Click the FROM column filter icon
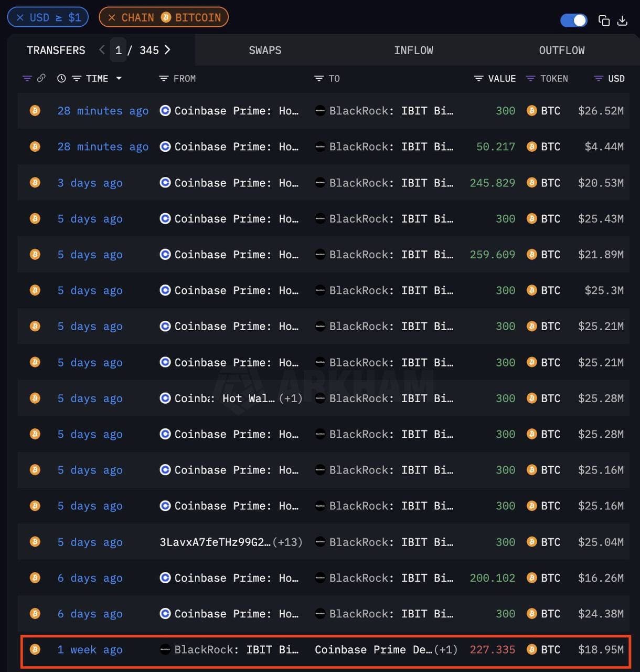This screenshot has height=672, width=640. coord(164,78)
